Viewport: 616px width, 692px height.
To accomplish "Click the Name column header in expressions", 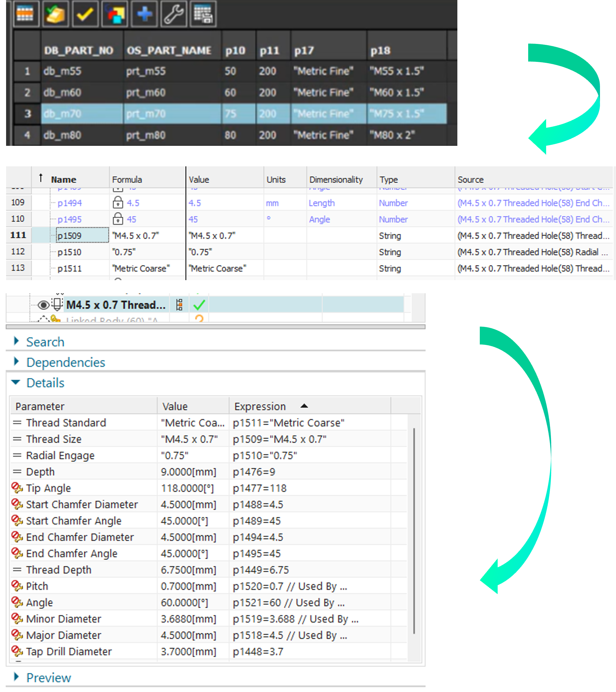I will pos(64,179).
